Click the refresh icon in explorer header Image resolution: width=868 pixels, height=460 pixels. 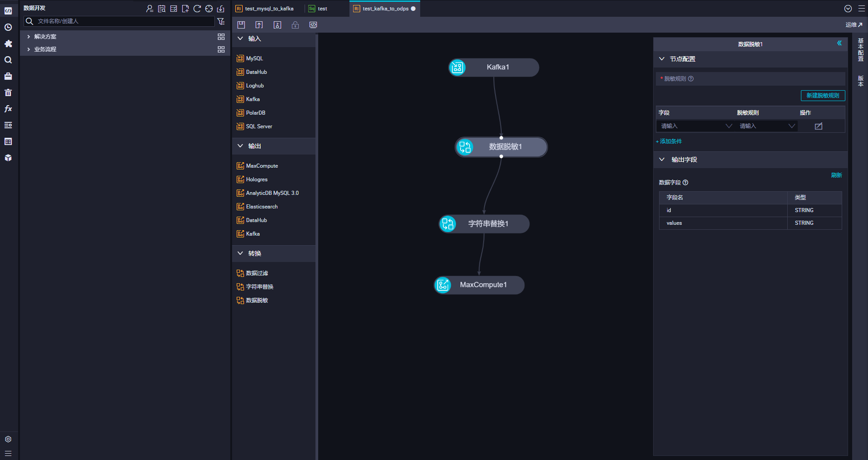coord(197,9)
